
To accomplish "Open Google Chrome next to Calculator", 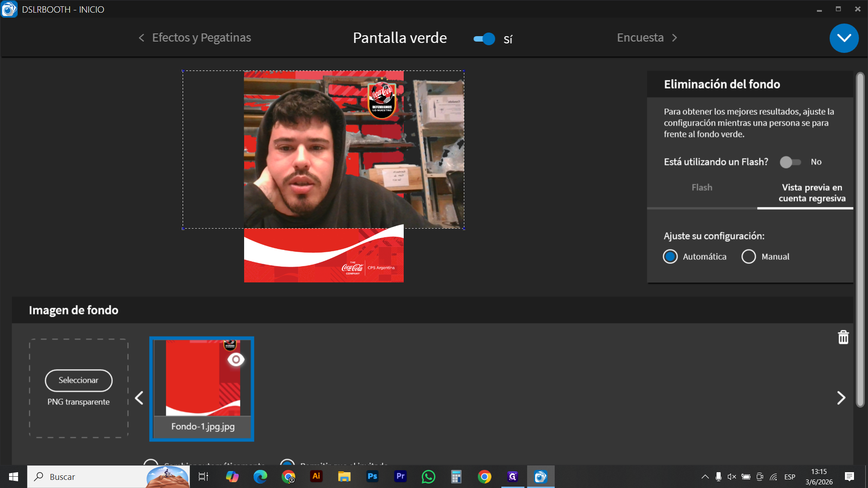I will point(485,477).
